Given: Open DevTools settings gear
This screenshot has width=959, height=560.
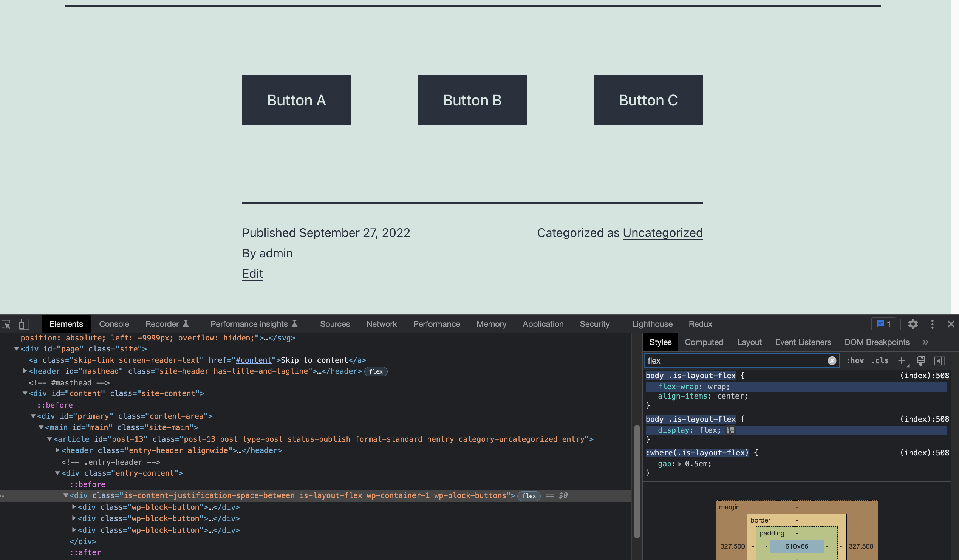Looking at the screenshot, I should tap(913, 324).
